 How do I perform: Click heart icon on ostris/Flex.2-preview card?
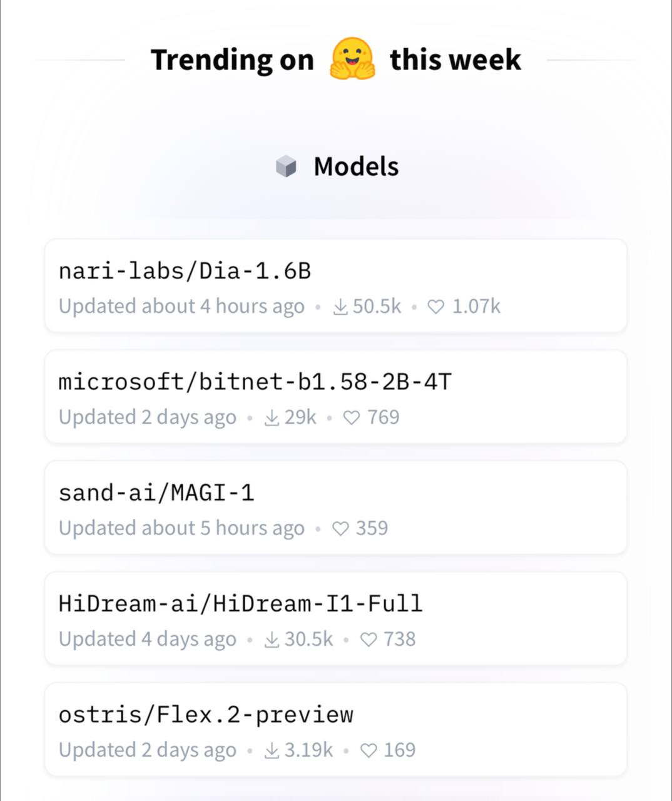369,750
